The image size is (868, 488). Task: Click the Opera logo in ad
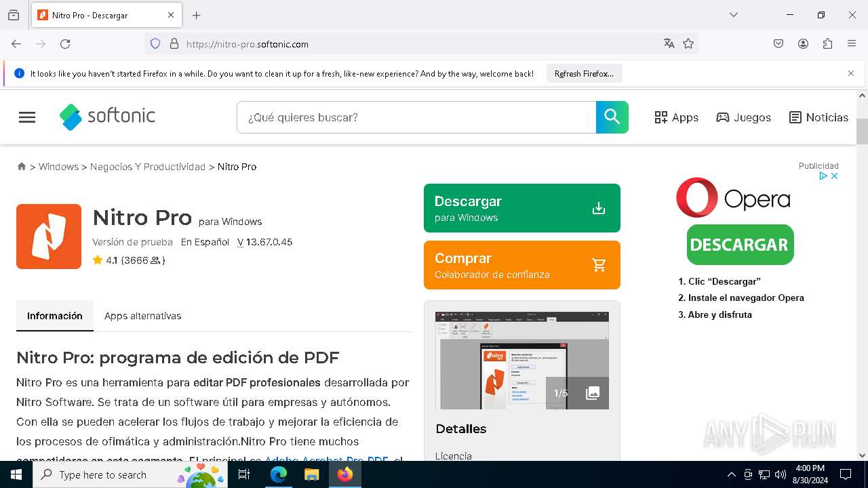734,198
